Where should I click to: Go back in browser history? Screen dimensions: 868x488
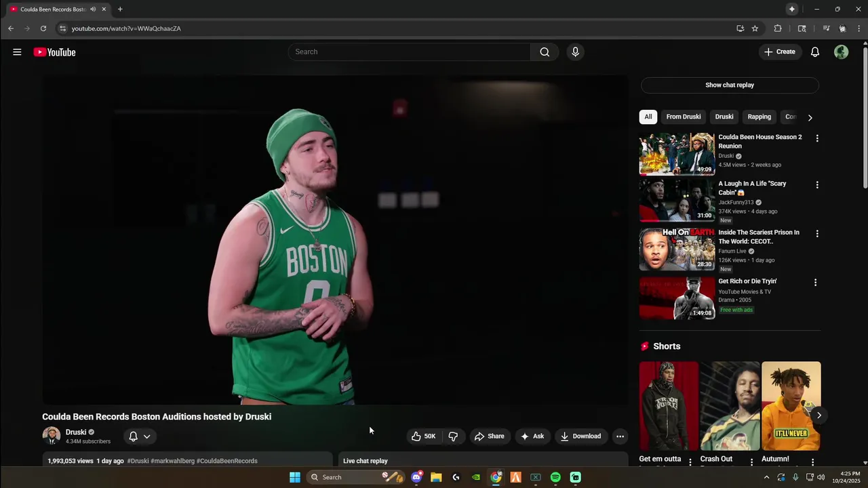click(11, 28)
